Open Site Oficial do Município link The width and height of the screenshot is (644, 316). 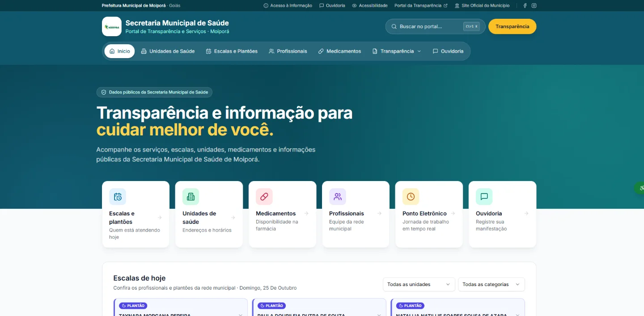(482, 5)
